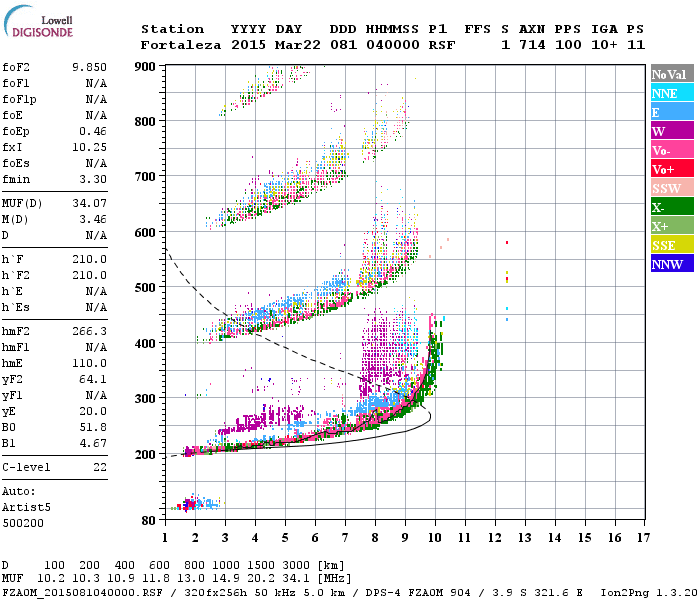Click the 900 km y-axis label
The height and width of the screenshot is (600, 700).
[145, 67]
